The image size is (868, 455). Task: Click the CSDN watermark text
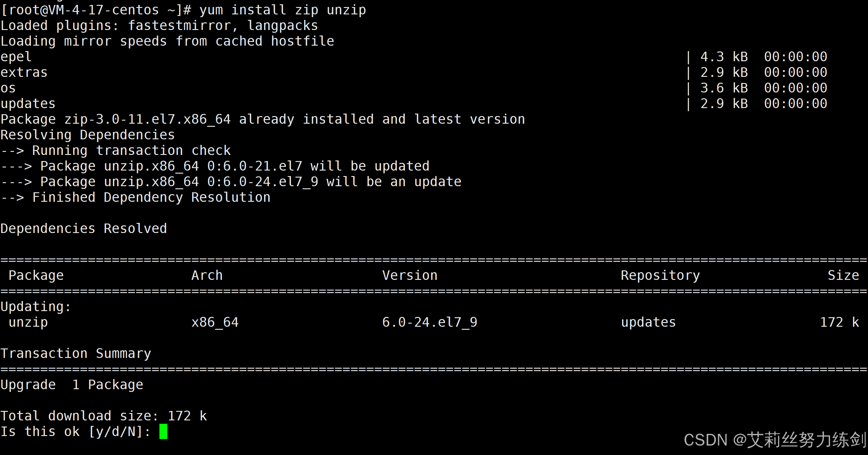tap(775, 440)
